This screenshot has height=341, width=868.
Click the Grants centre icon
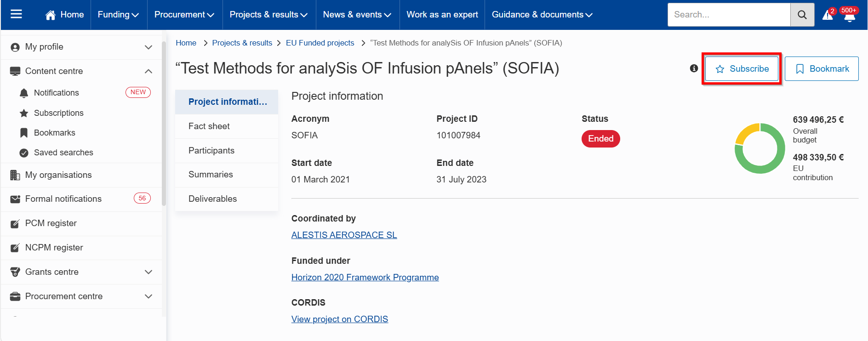15,272
